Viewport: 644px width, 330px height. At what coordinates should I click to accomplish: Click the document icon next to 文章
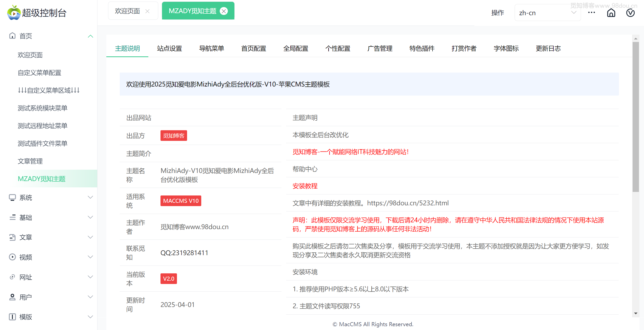[x=12, y=237]
